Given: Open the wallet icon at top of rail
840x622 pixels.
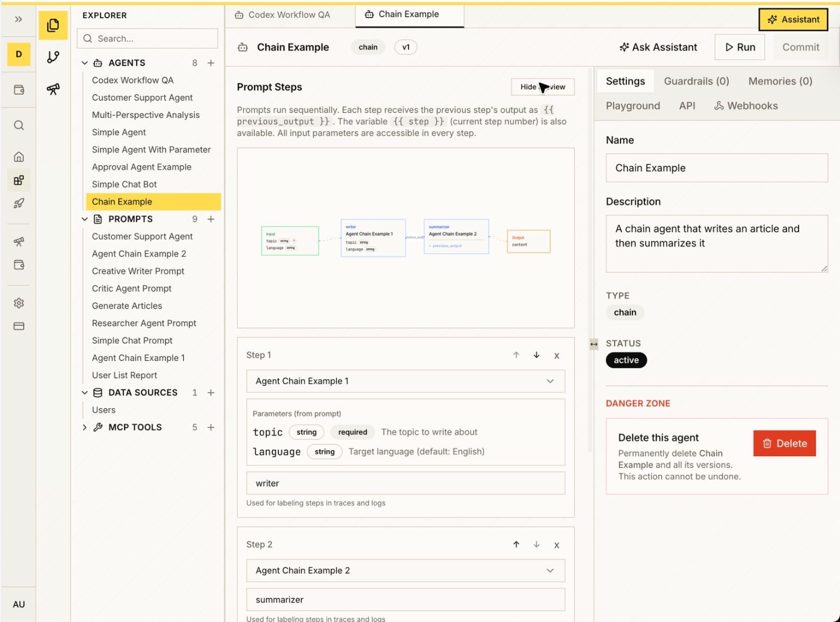Looking at the screenshot, I should click(x=19, y=90).
